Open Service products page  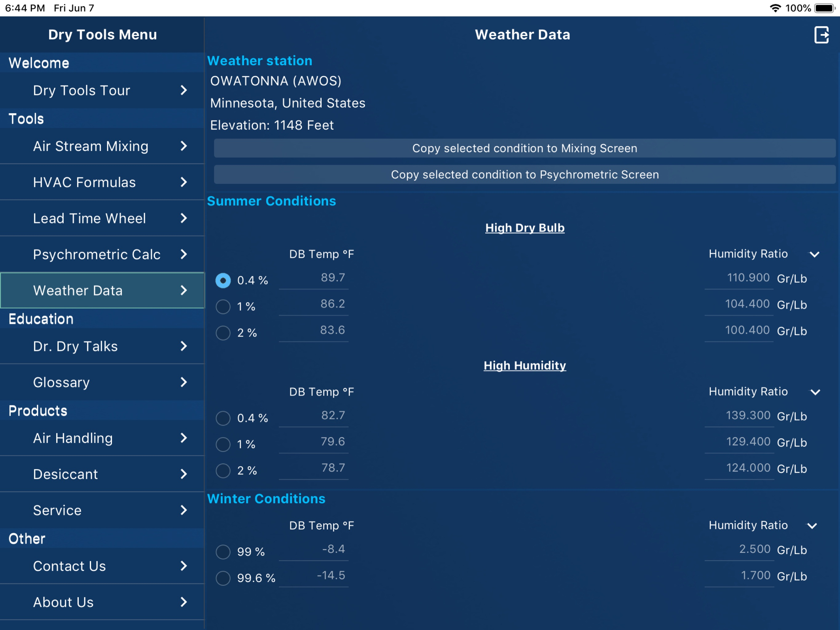click(102, 510)
